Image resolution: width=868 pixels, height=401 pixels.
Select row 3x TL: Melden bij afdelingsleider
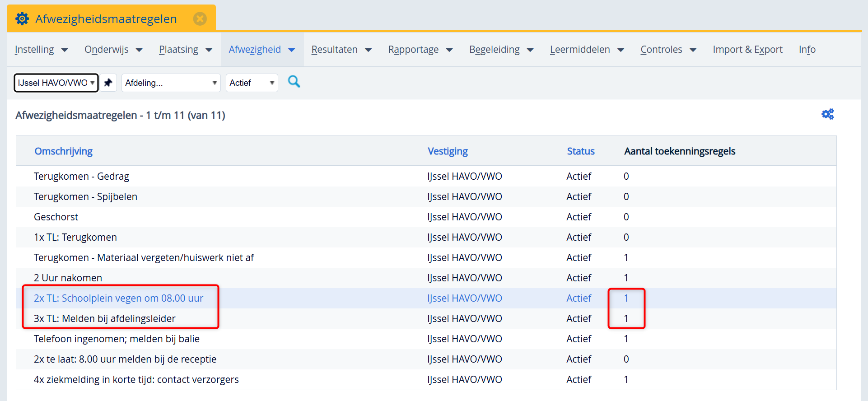point(104,318)
